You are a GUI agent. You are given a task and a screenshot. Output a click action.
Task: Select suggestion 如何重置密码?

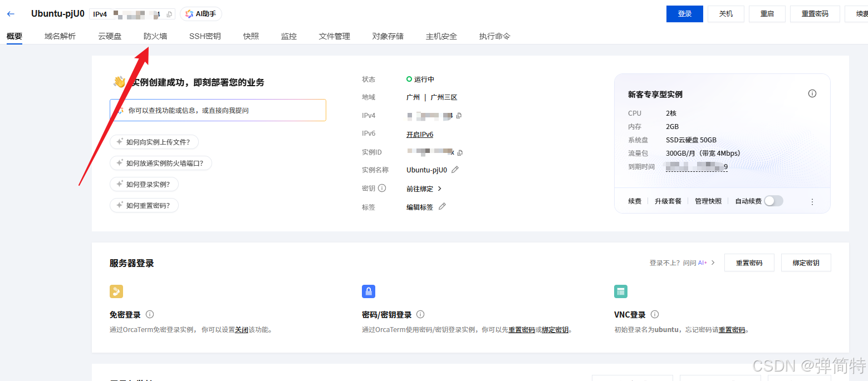[144, 205]
